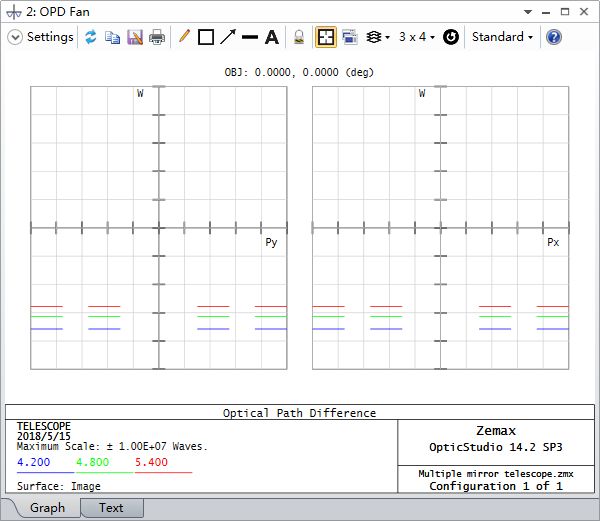Click the overlay windows icon
600x521 pixels.
[x=350, y=37]
